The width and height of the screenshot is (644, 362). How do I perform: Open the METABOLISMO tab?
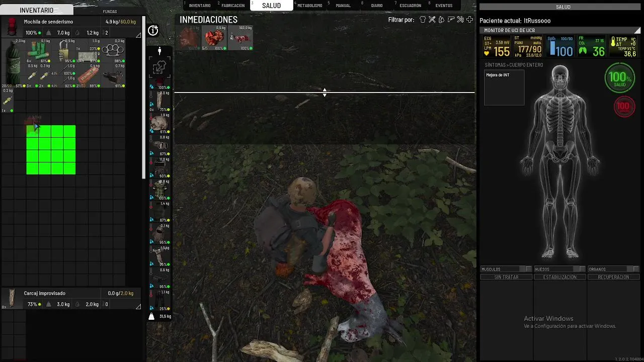click(x=309, y=6)
